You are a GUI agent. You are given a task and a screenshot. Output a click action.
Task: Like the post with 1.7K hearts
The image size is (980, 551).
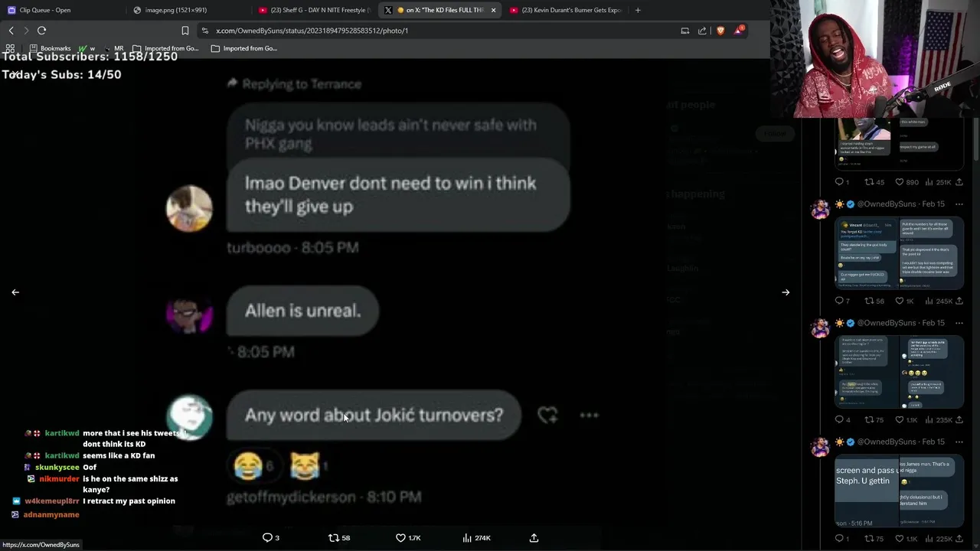click(400, 538)
